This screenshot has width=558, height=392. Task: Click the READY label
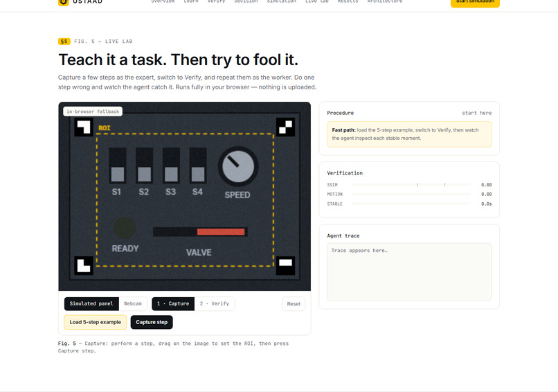(x=125, y=249)
